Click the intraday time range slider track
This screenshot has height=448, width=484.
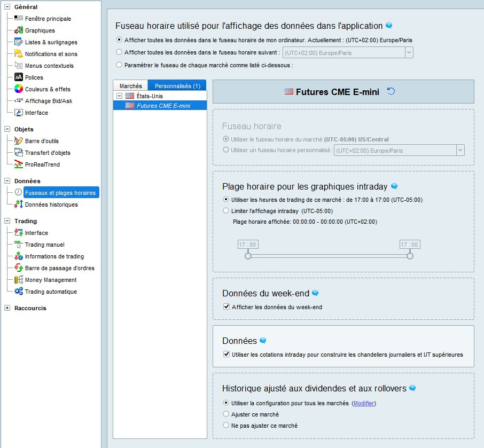(x=329, y=256)
